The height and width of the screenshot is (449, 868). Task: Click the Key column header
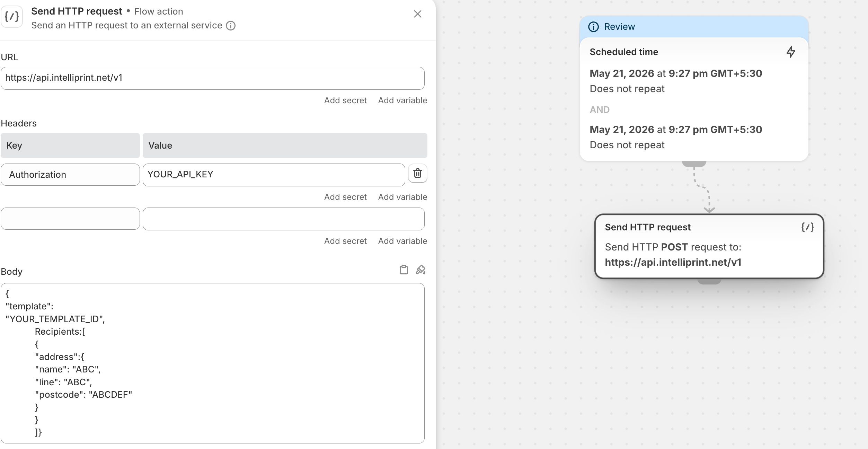coord(70,146)
